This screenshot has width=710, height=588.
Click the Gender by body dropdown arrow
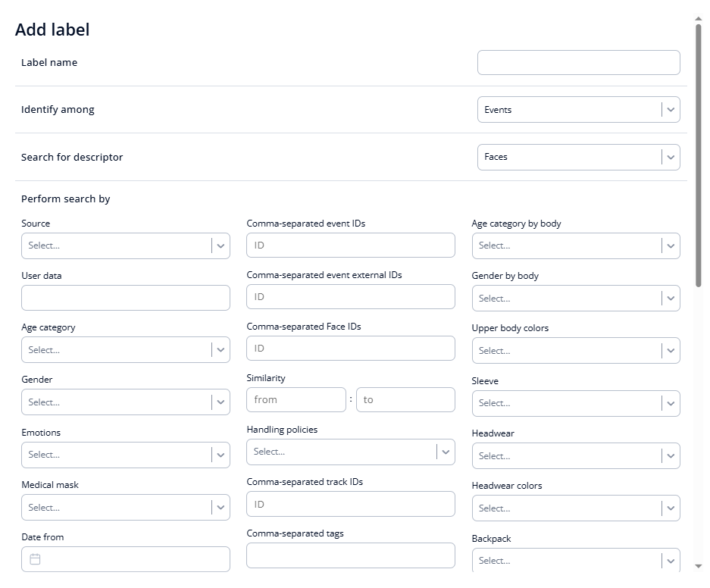(670, 298)
